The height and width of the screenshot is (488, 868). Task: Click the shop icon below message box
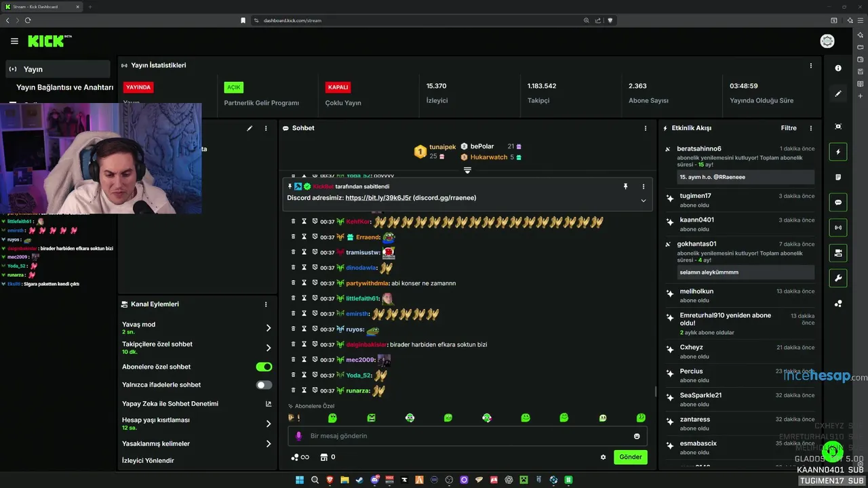324,457
